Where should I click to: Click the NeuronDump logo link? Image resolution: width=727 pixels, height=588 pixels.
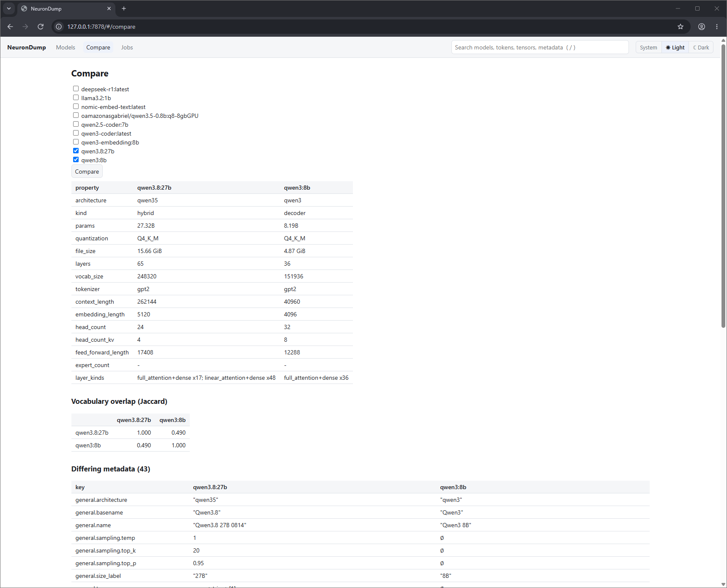coord(27,47)
